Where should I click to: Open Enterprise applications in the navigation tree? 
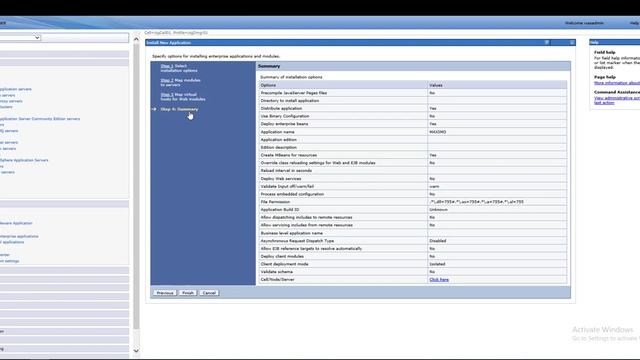click(19, 236)
